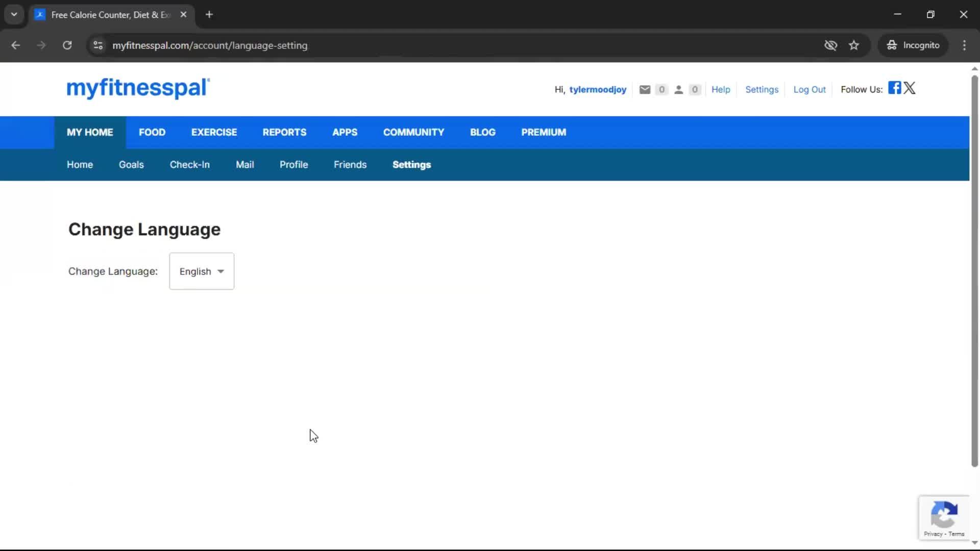This screenshot has height=551, width=980.
Task: Open the FOOD main tab
Action: (152, 132)
